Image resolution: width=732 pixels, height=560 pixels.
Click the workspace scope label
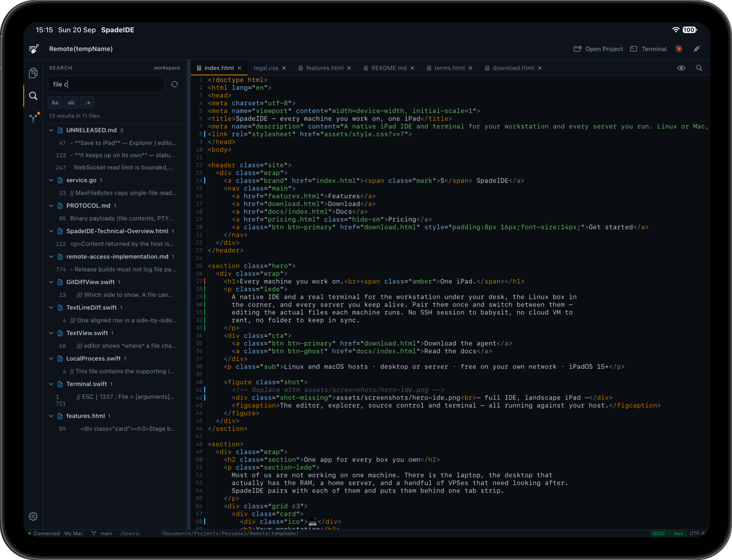(x=167, y=68)
